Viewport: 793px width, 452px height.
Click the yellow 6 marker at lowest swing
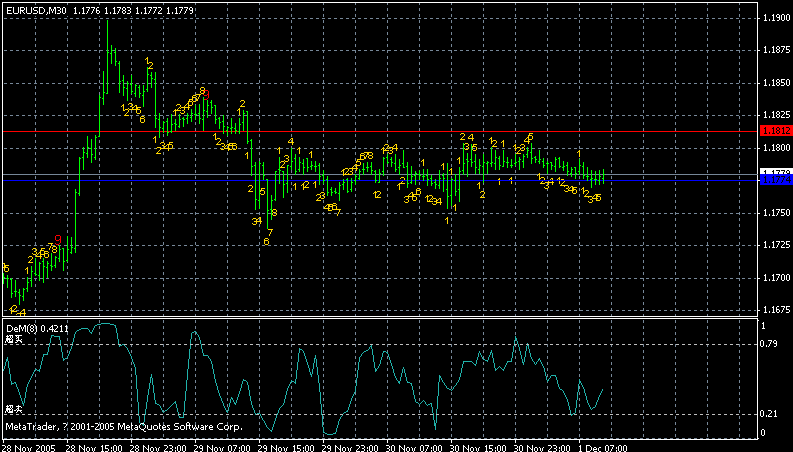pos(266,241)
